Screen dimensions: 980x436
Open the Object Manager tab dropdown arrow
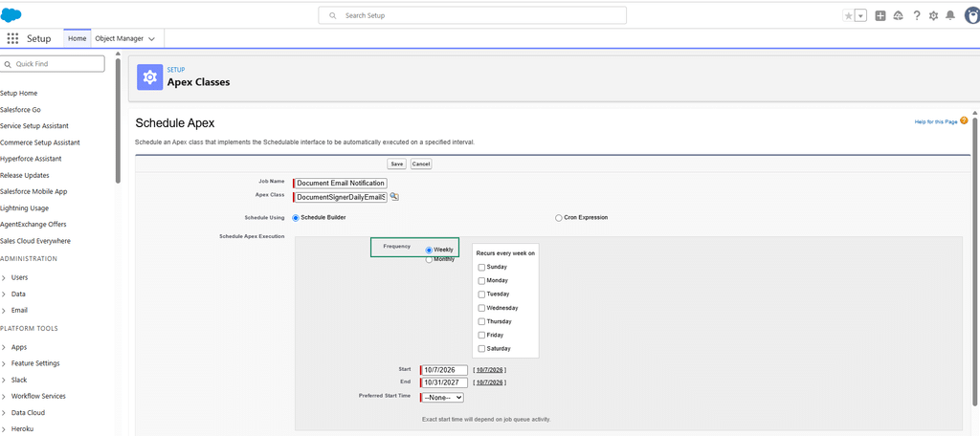click(x=151, y=39)
